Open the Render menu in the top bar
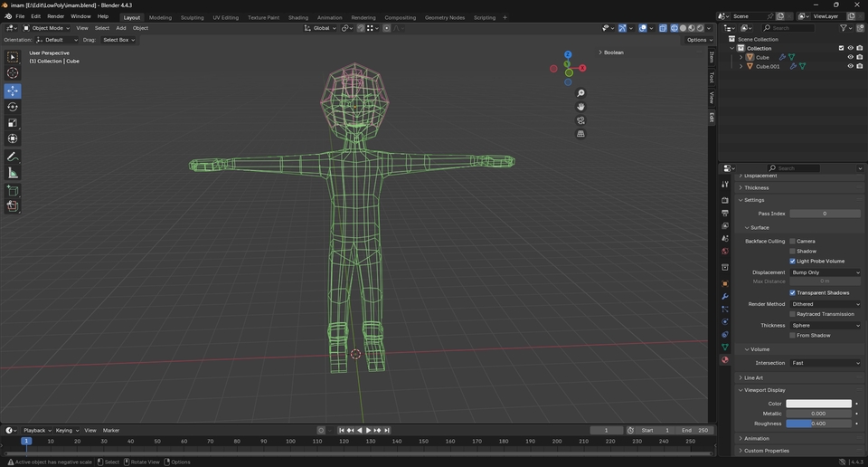Screen dimensions: 868x467 click(x=55, y=16)
